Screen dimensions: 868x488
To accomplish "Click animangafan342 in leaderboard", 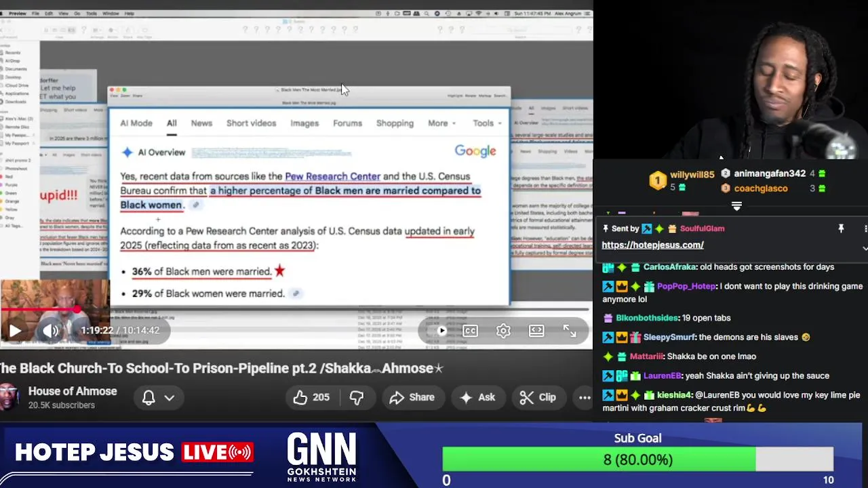I will [770, 174].
